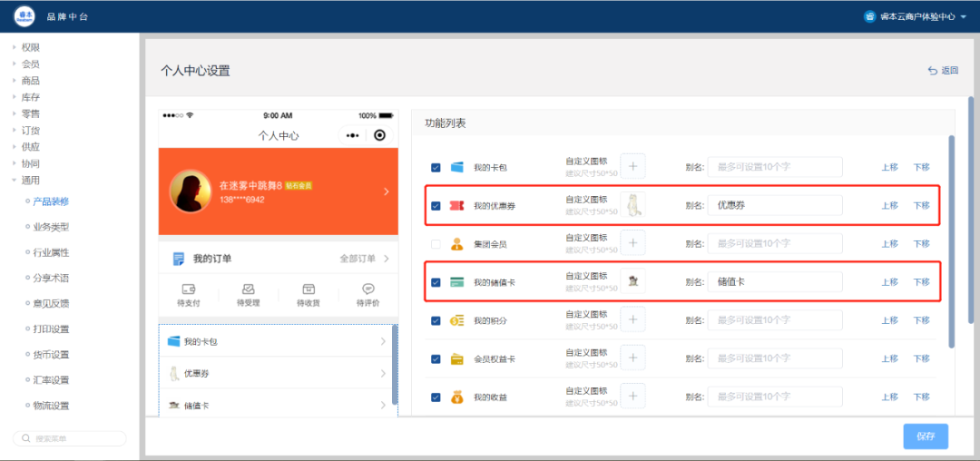980x461 pixels.
Task: Click the page outer vertical scrollbar
Action: 970,211
